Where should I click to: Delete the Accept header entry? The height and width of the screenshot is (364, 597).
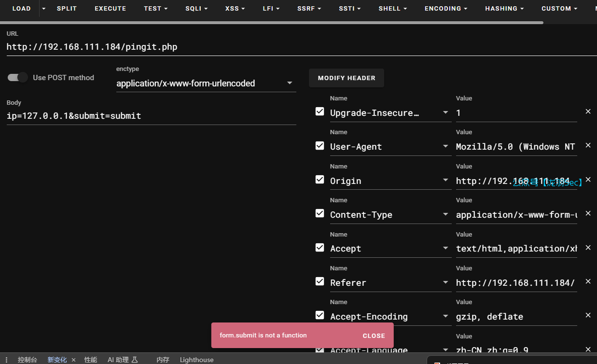(588, 248)
